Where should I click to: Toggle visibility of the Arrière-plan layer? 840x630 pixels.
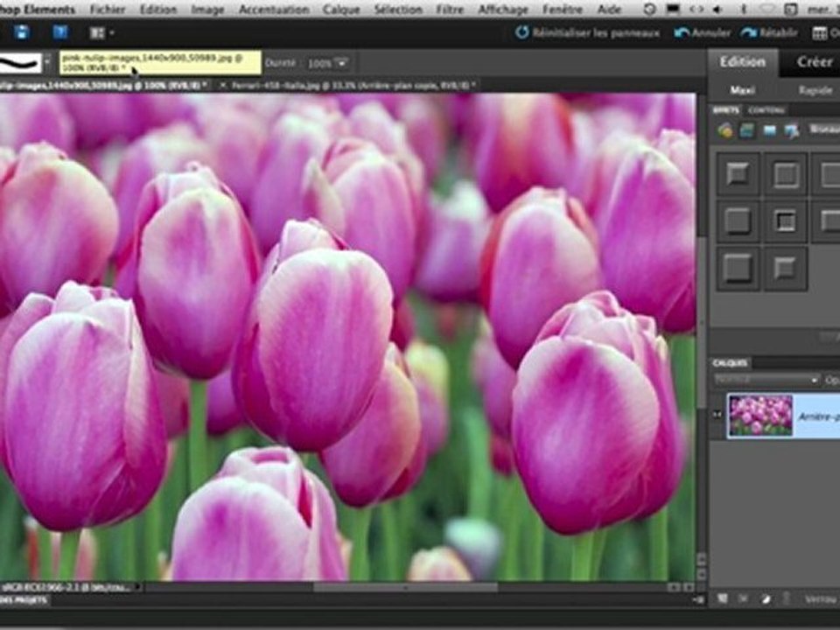[718, 416]
